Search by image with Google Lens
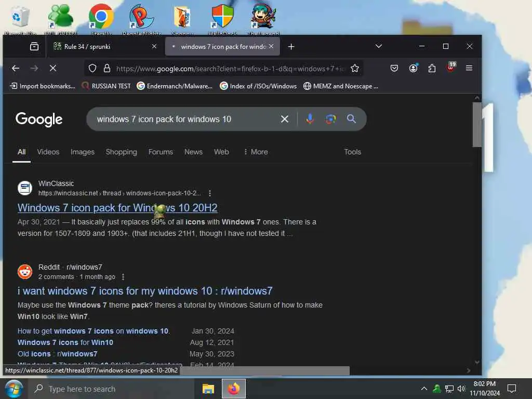532x399 pixels. coord(330,119)
